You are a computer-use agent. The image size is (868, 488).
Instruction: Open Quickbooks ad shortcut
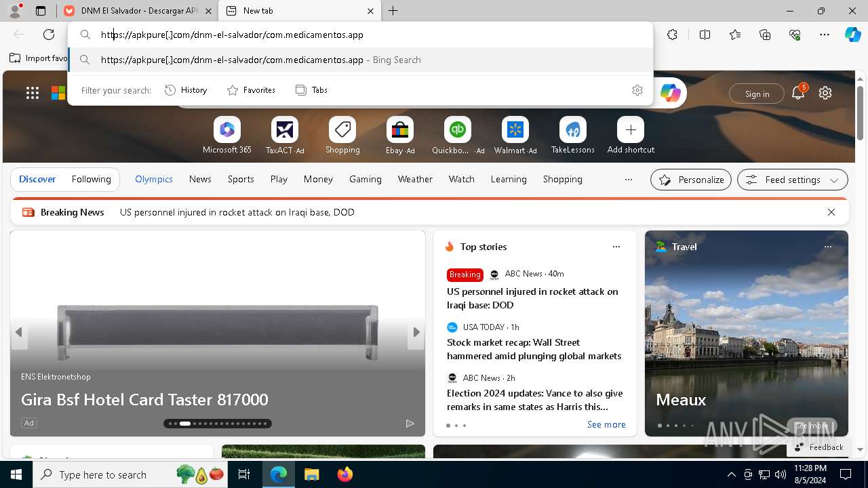458,136
